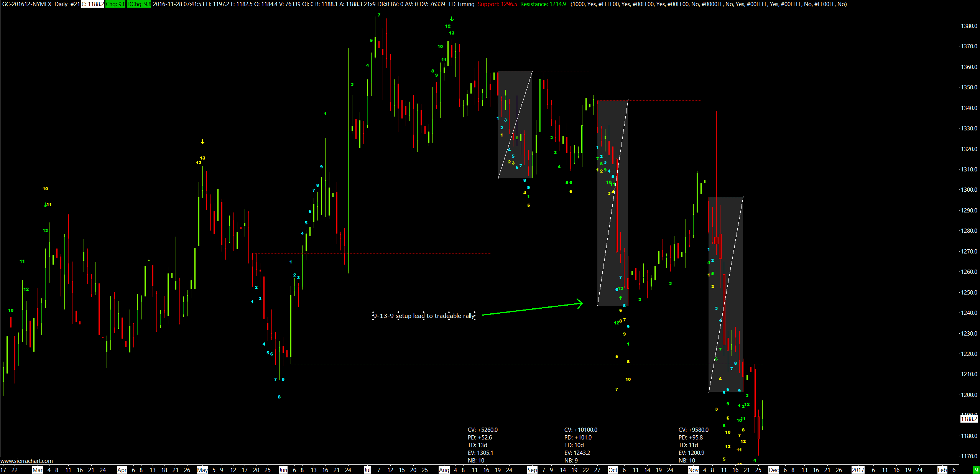Click the small green up arrow in October
Image resolution: width=980 pixels, height=474 pixels.
[620, 298]
